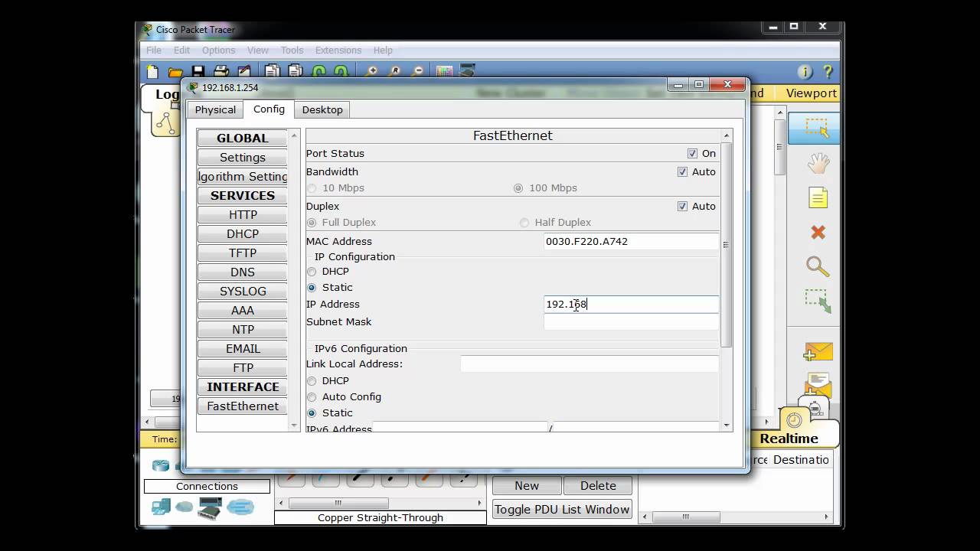Select Static radio under IPv6 Configuration

pos(312,413)
